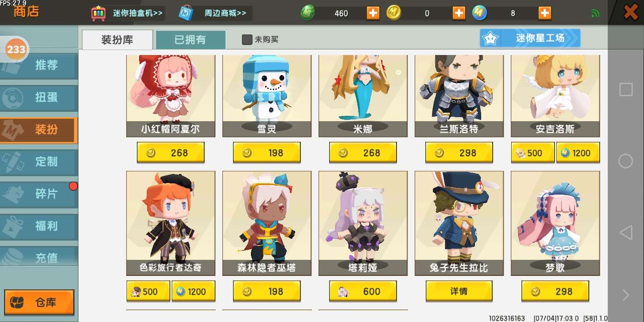Add more green mini beans with plus
This screenshot has height=322, width=644.
[373, 13]
